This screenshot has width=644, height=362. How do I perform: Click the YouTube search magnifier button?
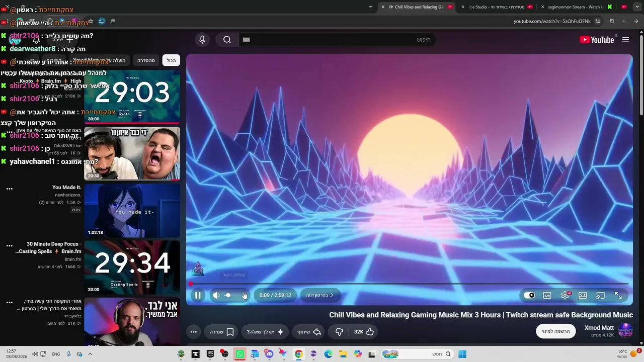point(227,40)
